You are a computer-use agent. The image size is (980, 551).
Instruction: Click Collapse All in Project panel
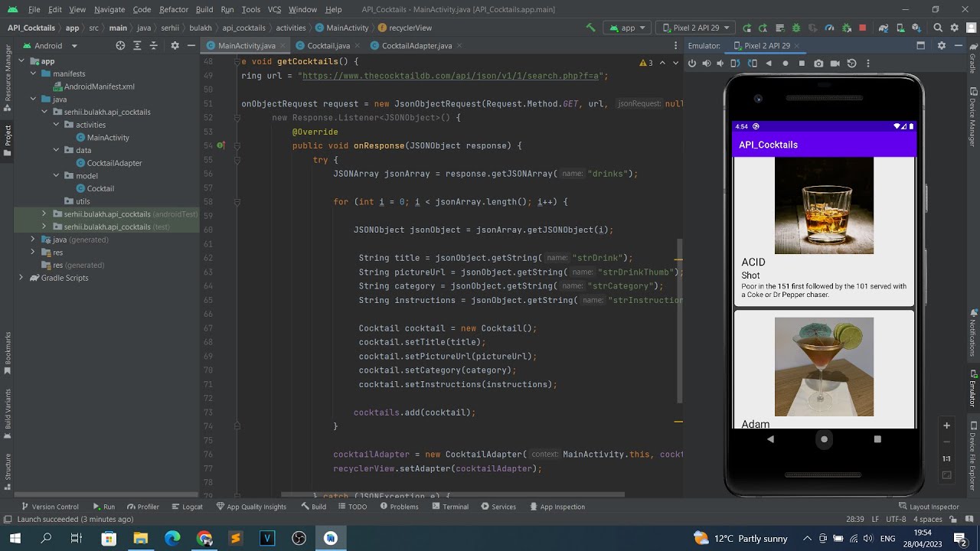click(x=155, y=45)
